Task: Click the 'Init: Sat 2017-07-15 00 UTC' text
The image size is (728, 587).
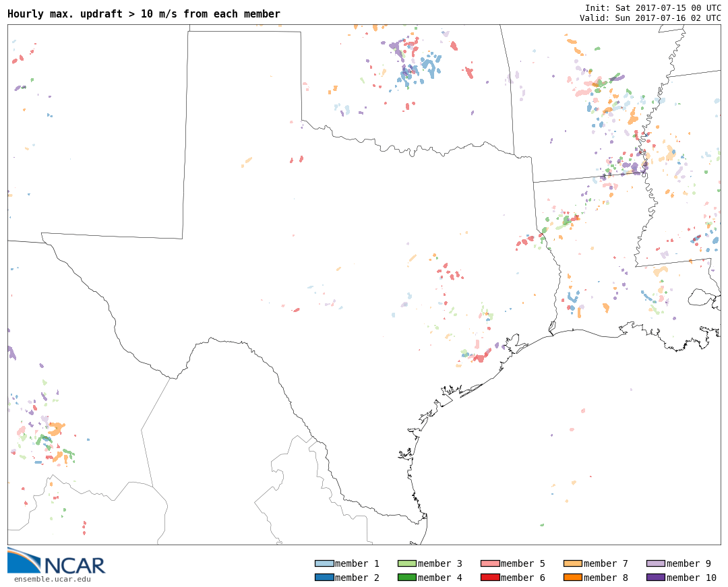Action: click(653, 8)
